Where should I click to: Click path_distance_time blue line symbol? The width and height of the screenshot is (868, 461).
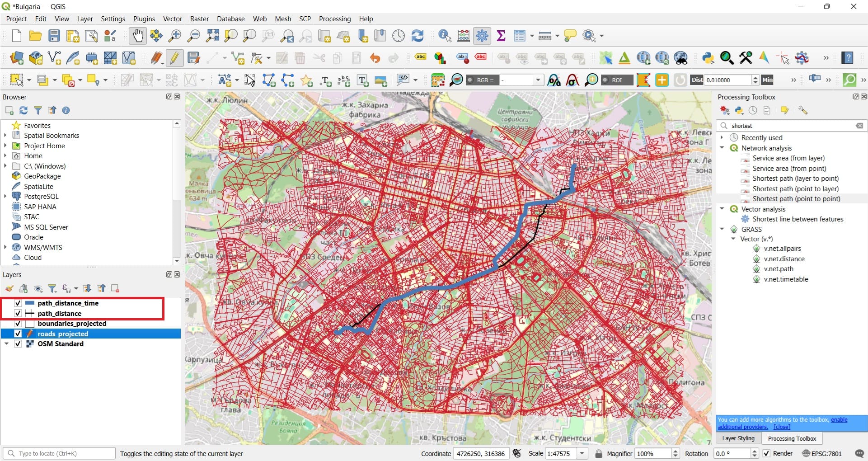click(30, 303)
